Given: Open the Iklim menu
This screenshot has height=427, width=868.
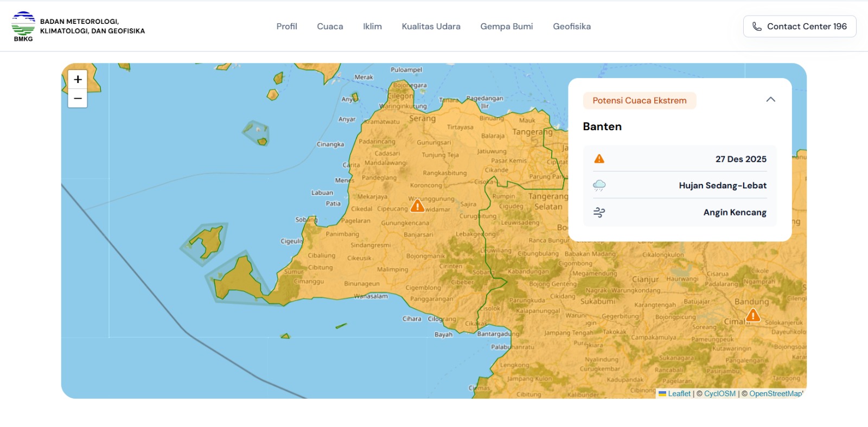Looking at the screenshot, I should 372,27.
